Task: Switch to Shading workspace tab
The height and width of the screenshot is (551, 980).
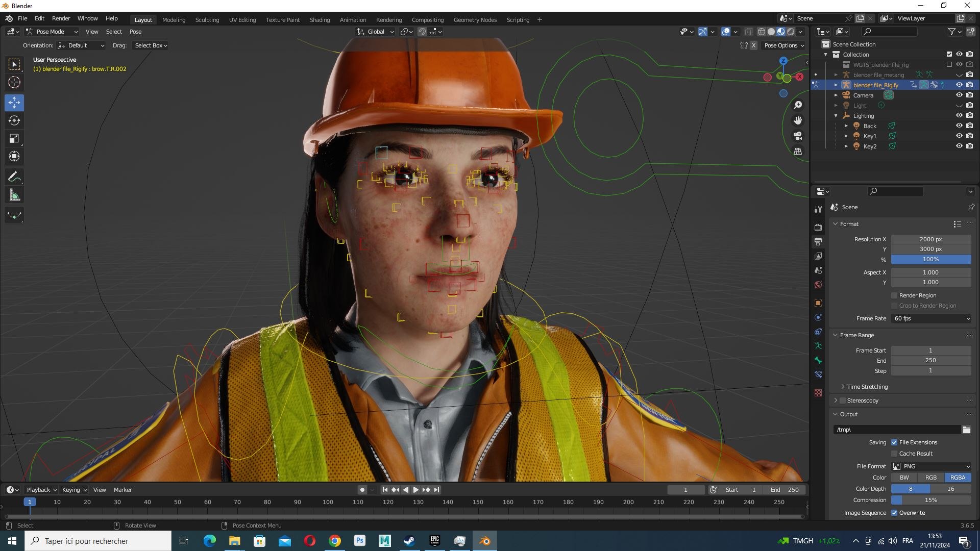Action: (x=320, y=20)
